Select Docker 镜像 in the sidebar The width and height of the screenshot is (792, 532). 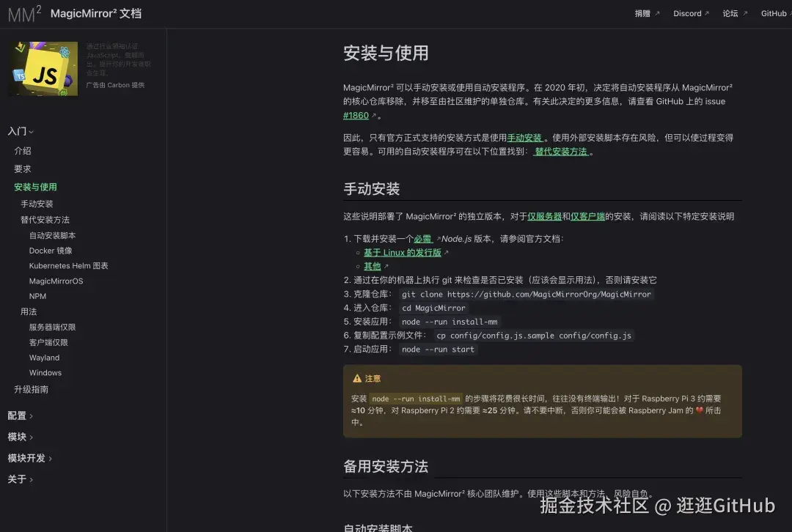(x=51, y=250)
